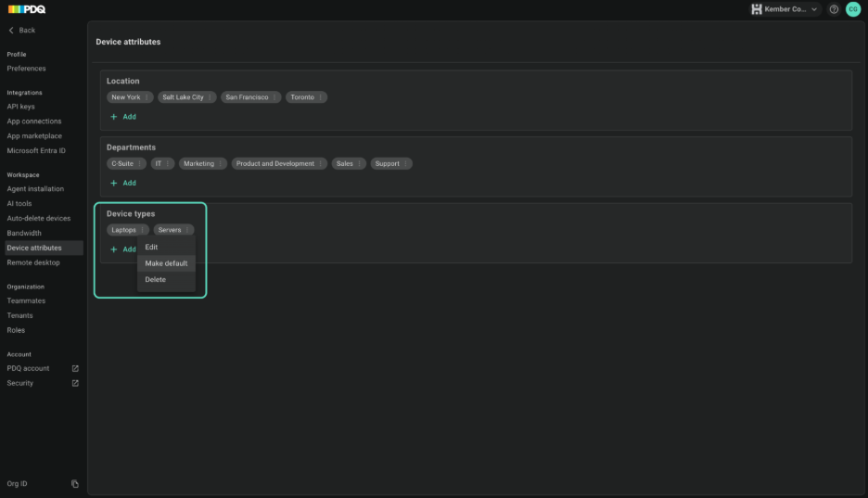Expand the Kember Co organization dropdown chevron
This screenshot has height=498, width=868.
tap(814, 9)
